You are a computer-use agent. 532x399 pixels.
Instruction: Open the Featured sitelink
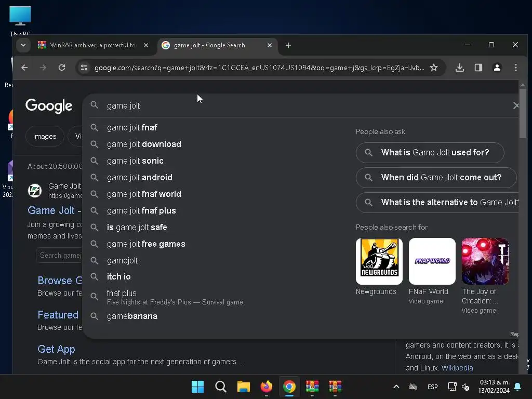58,315
